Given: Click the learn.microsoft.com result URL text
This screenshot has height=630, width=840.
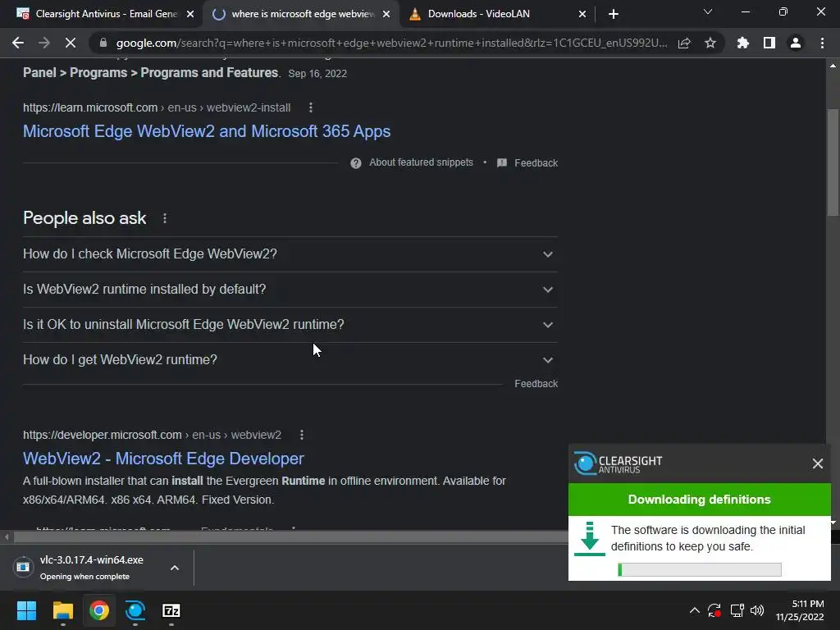Looking at the screenshot, I should pyautogui.click(x=157, y=107).
